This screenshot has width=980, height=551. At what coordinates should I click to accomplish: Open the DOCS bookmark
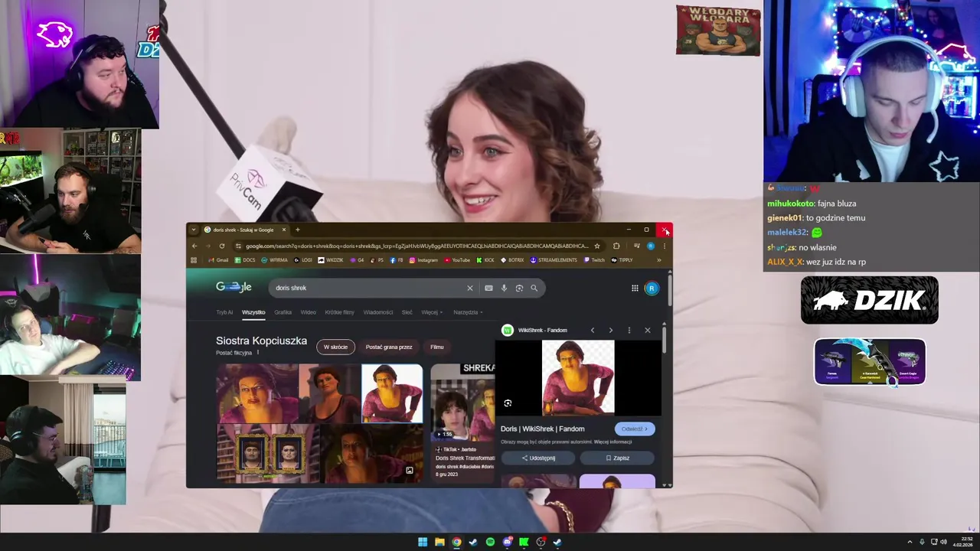[x=245, y=260]
